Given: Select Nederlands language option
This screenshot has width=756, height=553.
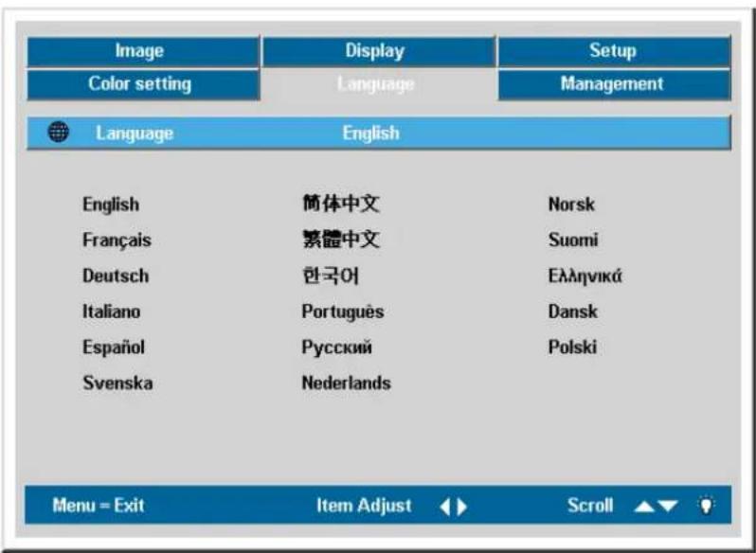Looking at the screenshot, I should click(346, 383).
